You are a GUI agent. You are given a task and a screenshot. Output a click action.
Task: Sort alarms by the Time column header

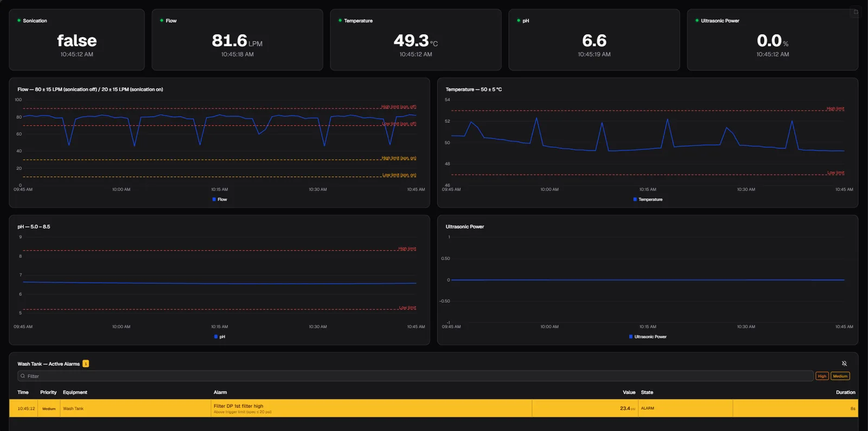coord(23,392)
